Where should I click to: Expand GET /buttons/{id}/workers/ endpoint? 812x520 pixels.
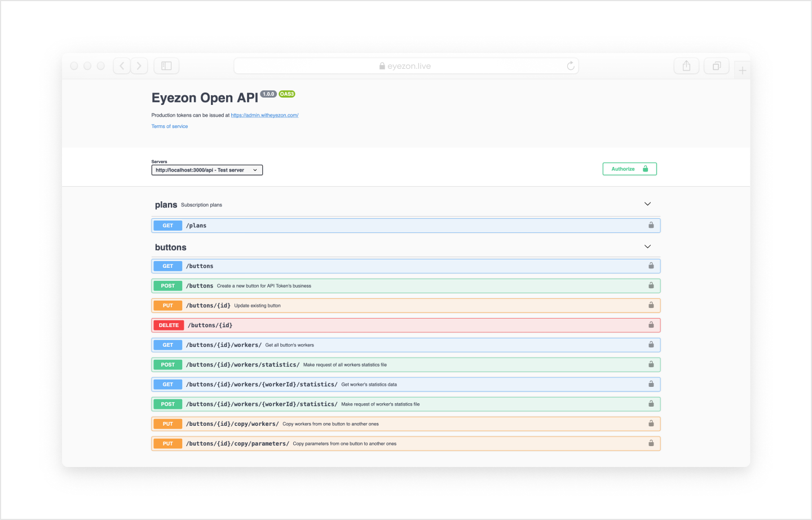(x=395, y=345)
